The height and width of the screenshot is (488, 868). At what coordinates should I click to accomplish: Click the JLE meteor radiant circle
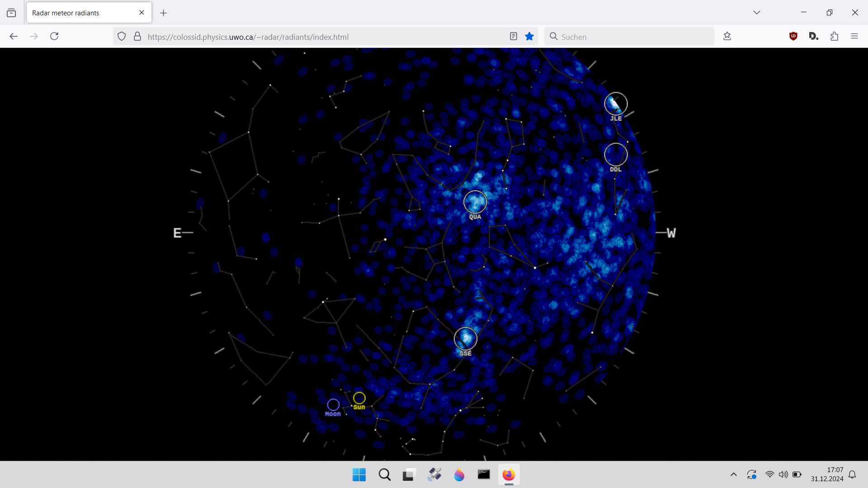[616, 104]
